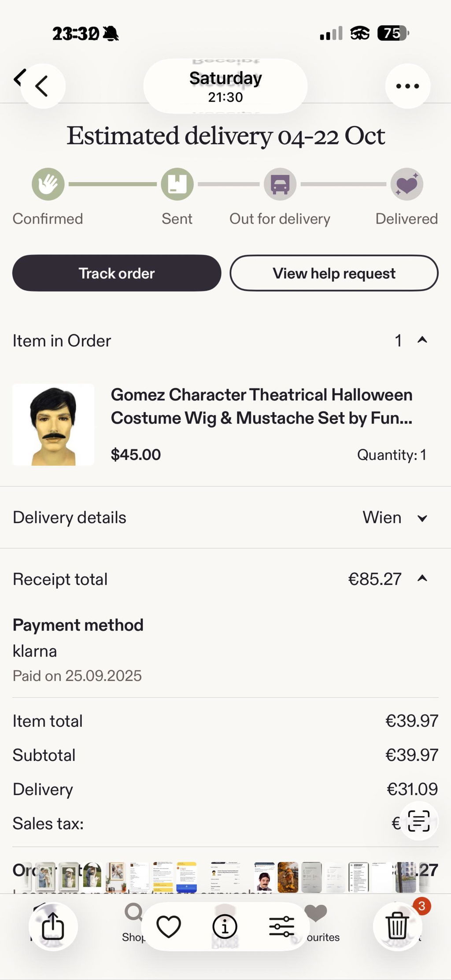451x980 pixels.
Task: Expand the Delivery details Wien chevron
Action: tap(422, 518)
